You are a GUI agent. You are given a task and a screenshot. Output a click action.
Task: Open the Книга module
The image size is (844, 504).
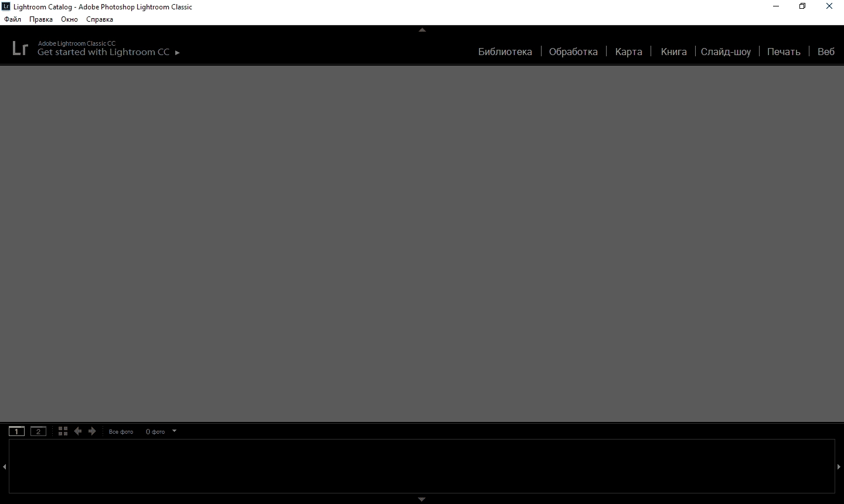tap(674, 52)
